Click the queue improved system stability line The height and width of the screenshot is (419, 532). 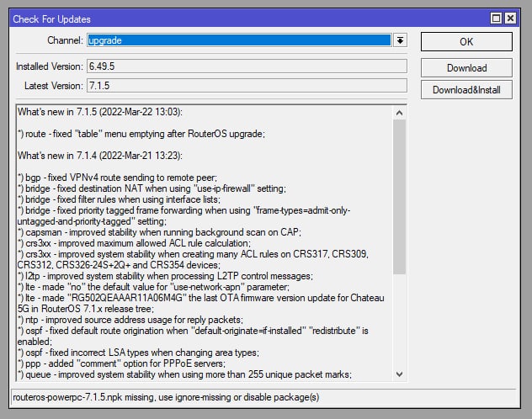(184, 374)
